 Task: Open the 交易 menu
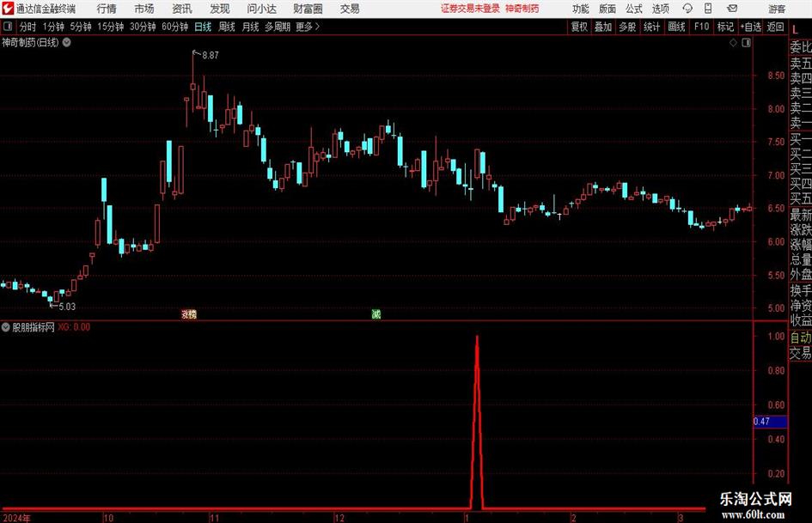pos(350,9)
